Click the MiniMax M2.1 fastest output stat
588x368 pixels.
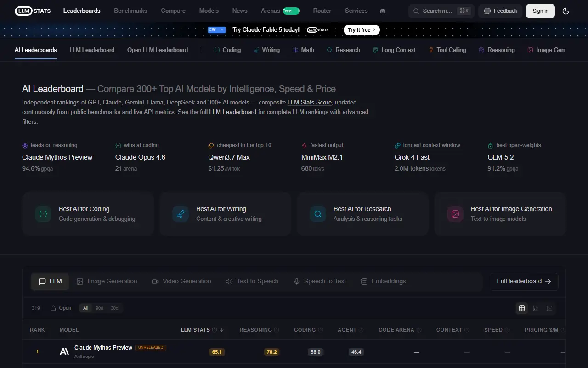322,157
